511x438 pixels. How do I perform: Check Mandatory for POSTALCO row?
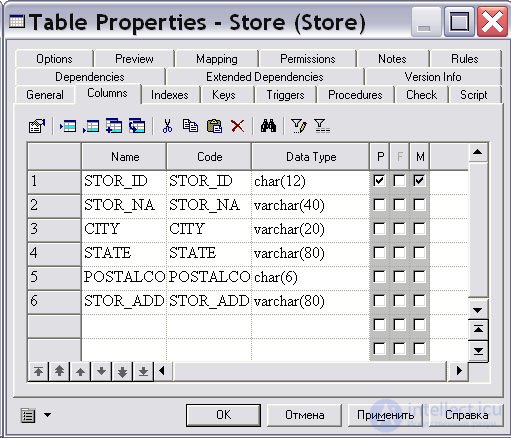(x=419, y=277)
